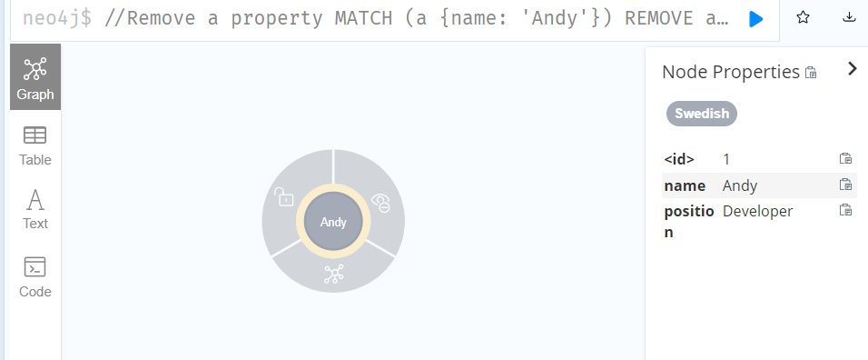This screenshot has width=868, height=360.
Task: Select the position Developer row
Action: point(759,220)
